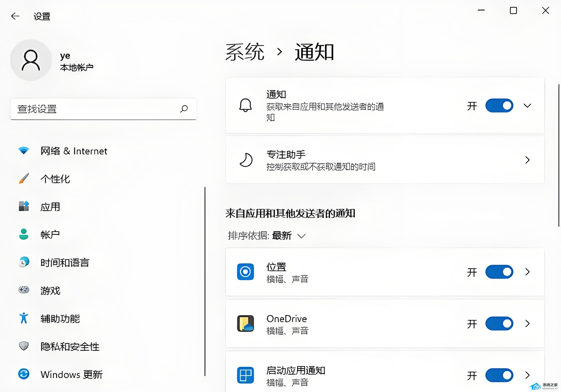The height and width of the screenshot is (392, 561).
Task: Click the Gaming controller icon
Action: [24, 290]
